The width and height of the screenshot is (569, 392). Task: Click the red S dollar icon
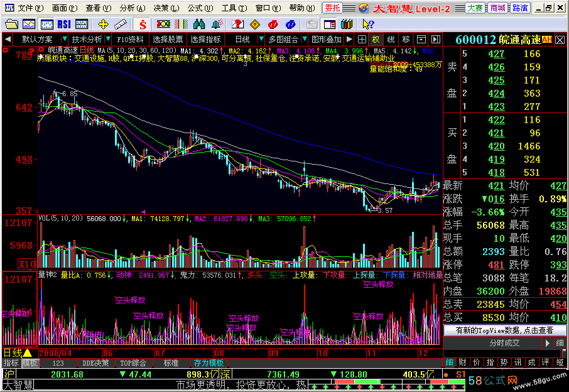coord(142,24)
